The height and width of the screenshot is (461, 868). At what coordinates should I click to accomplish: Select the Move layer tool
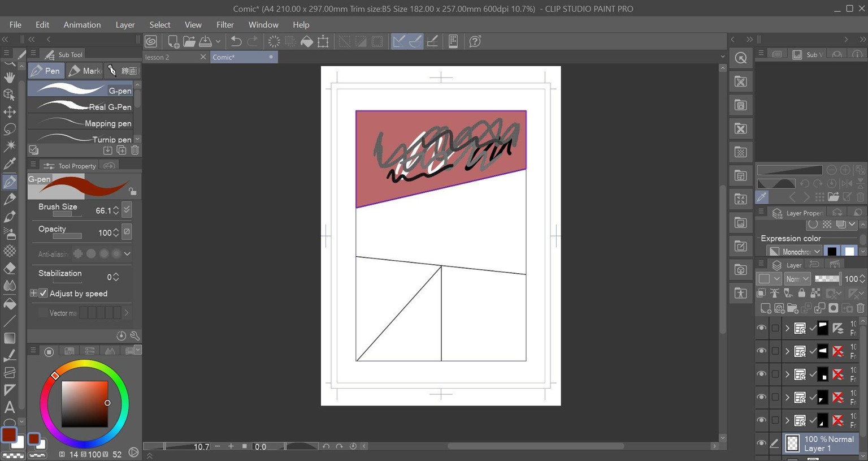[x=10, y=112]
